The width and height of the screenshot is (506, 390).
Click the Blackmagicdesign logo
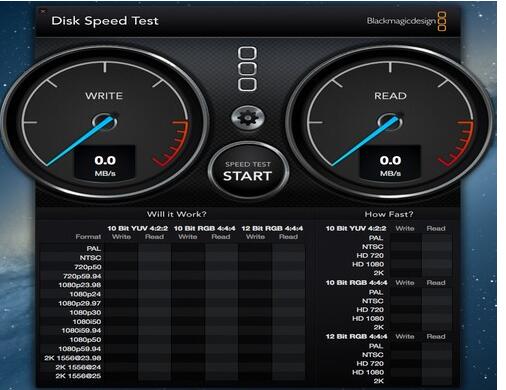point(406,21)
